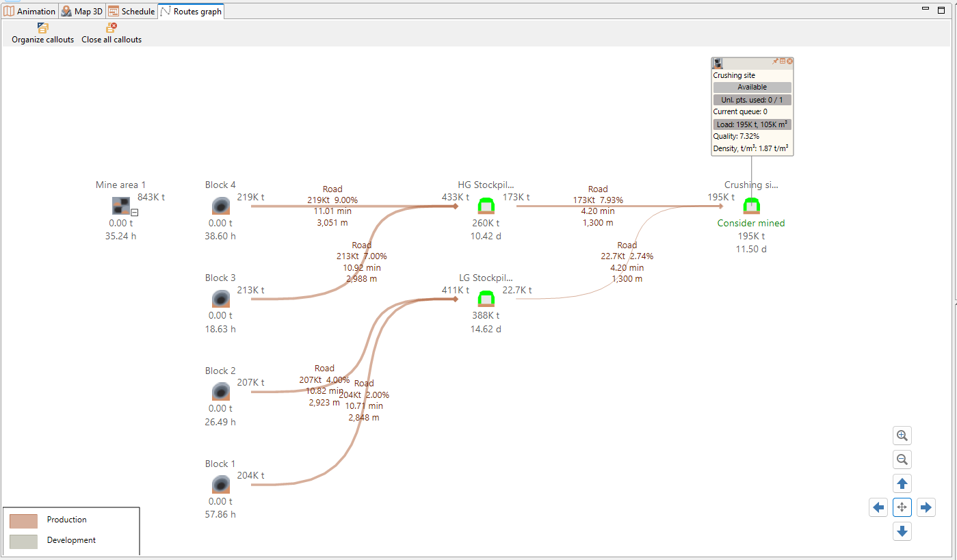Click the 'LG Stockpil...' label
Viewport: 957px width, 560px height.
[486, 278]
